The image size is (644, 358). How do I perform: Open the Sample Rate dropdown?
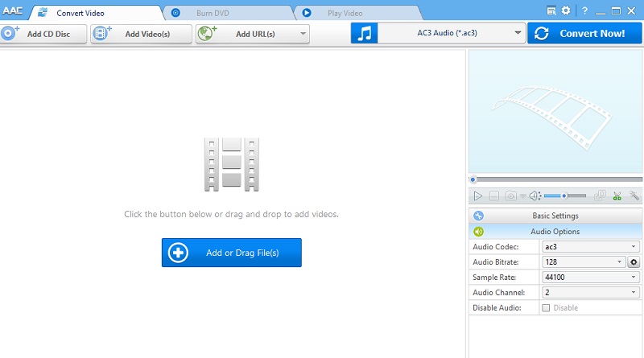pyautogui.click(x=591, y=277)
